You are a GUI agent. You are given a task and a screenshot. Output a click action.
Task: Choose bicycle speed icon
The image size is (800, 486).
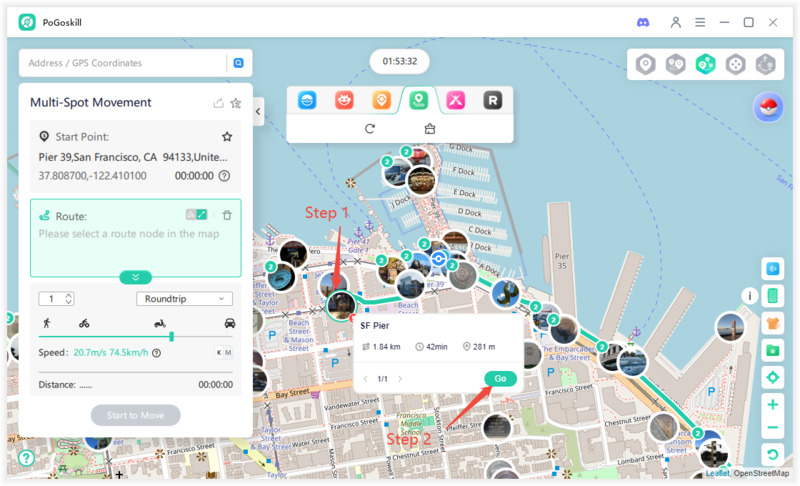[x=84, y=323]
